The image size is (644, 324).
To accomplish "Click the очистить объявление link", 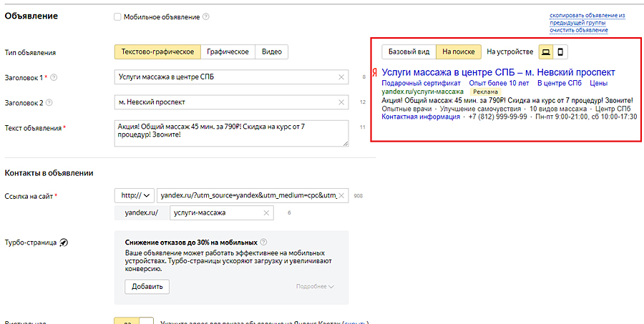I will click(578, 30).
